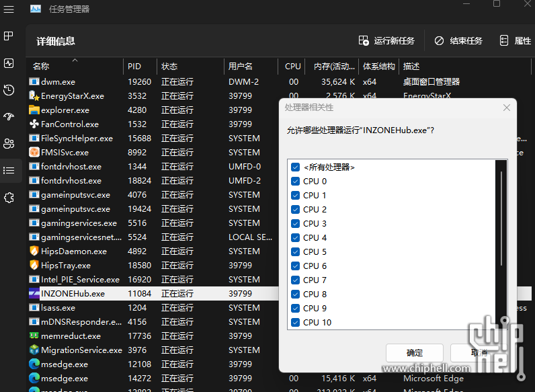The image size is (535, 392).
Task: Click the FMSISvc.exe orange icon
Action: coord(34,152)
